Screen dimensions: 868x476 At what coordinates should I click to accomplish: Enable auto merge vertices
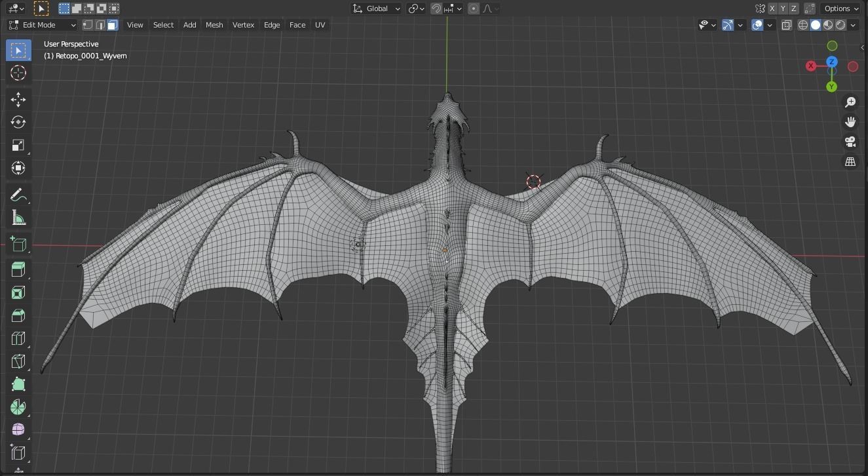pyautogui.click(x=810, y=9)
